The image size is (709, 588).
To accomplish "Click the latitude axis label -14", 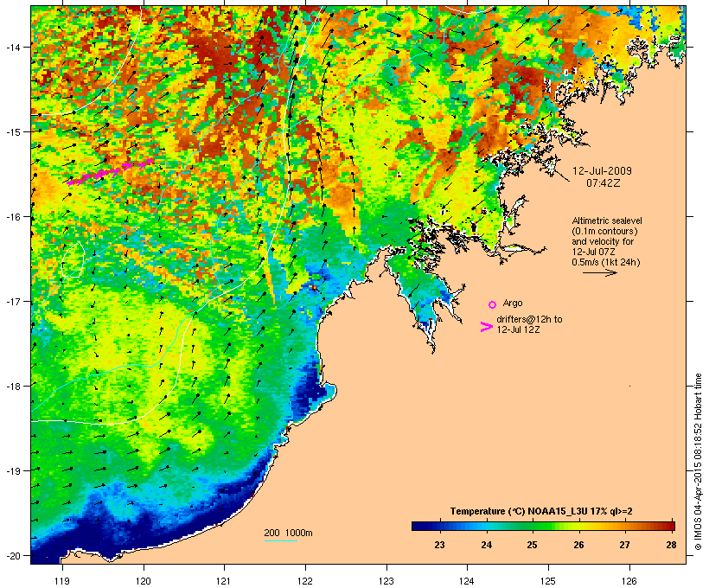I will (x=12, y=48).
